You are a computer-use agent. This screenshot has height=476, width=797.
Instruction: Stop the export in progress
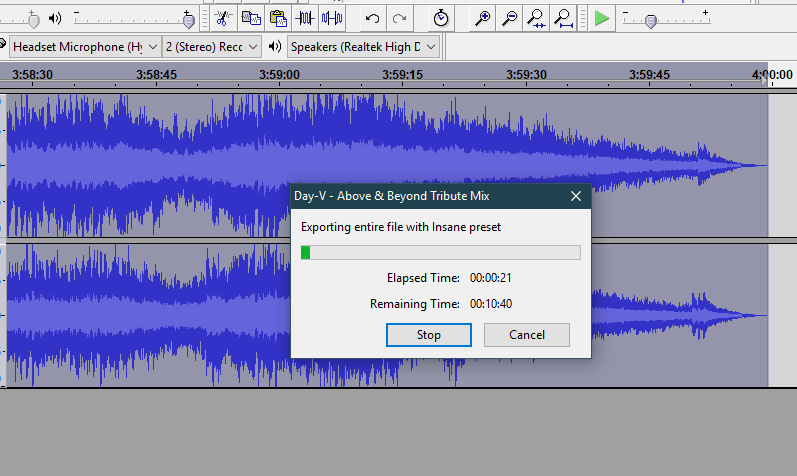tap(428, 335)
